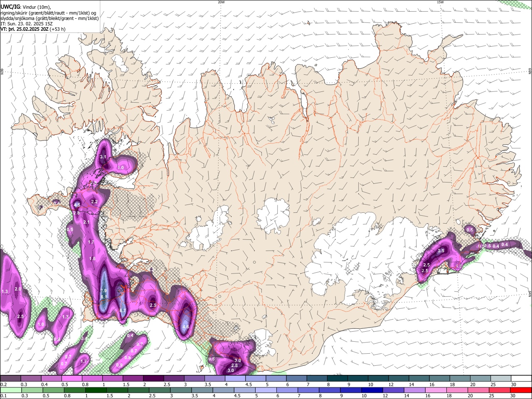Image resolution: width=532 pixels, height=399 pixels.
Task: Click the top legend swatch between 3 and 3.5
Action: pyautogui.click(x=195, y=379)
